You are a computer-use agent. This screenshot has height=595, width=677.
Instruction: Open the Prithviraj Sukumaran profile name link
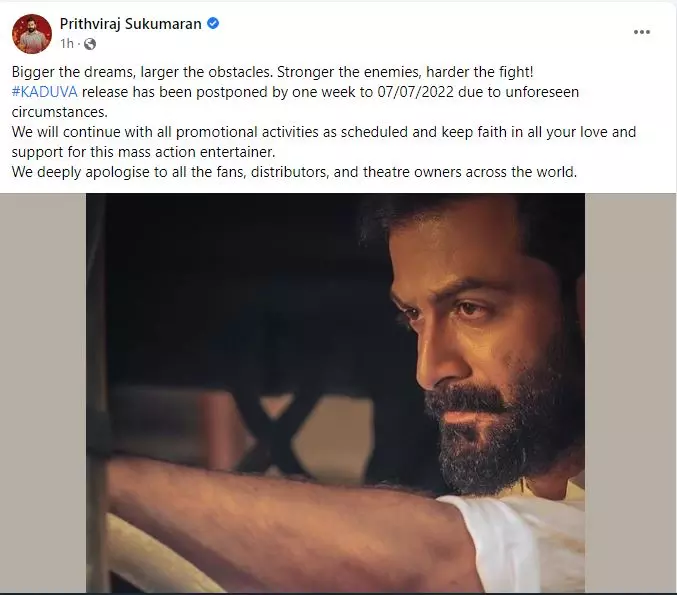pos(130,24)
